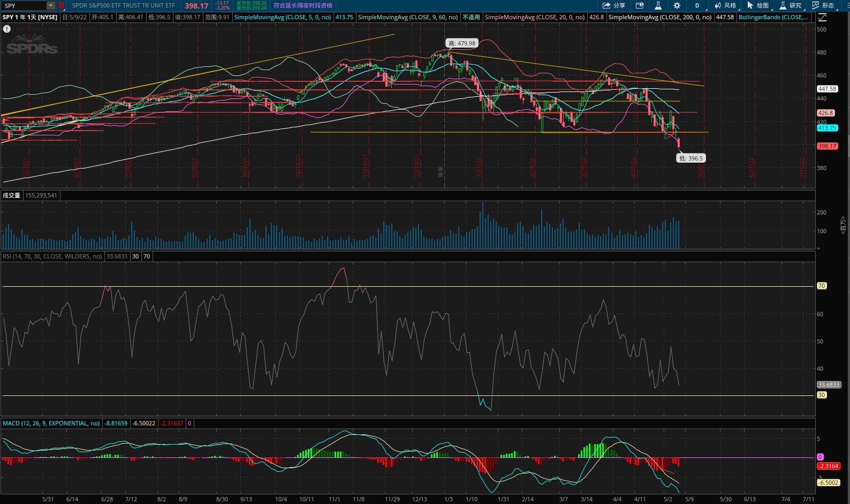Open the 风格 style menu
The image size is (850, 504).
point(726,5)
